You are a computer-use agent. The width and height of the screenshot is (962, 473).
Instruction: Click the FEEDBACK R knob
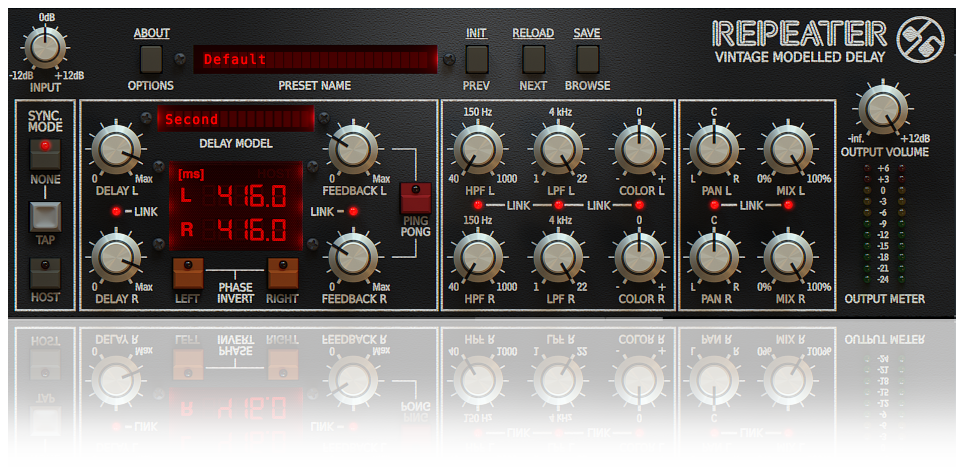353,257
